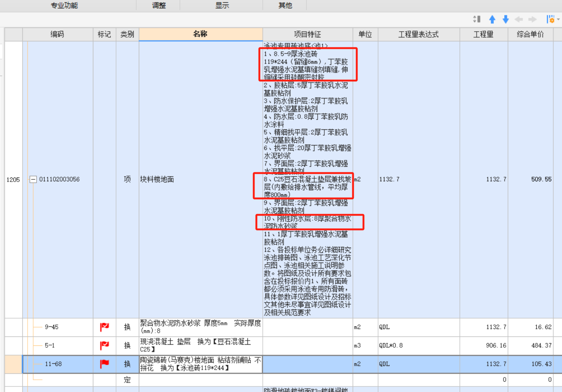Select unit price cell 509.55
This screenshot has height=392, width=562.
530,179
